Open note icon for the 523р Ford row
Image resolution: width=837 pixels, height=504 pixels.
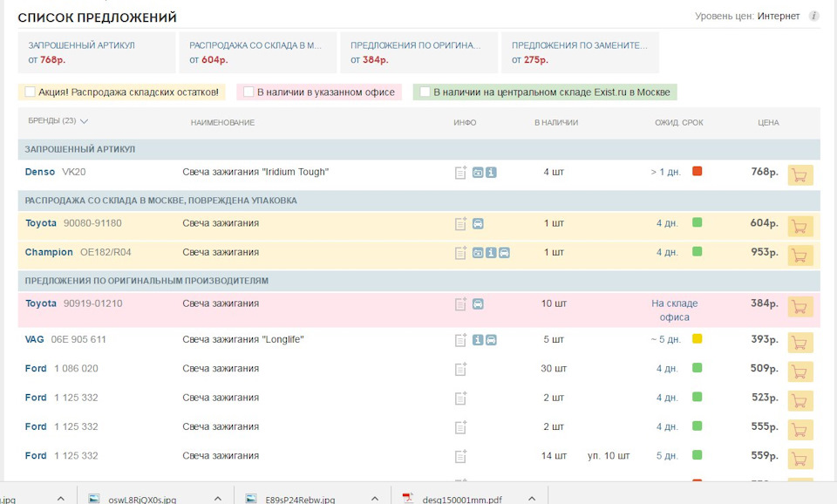[x=460, y=398]
